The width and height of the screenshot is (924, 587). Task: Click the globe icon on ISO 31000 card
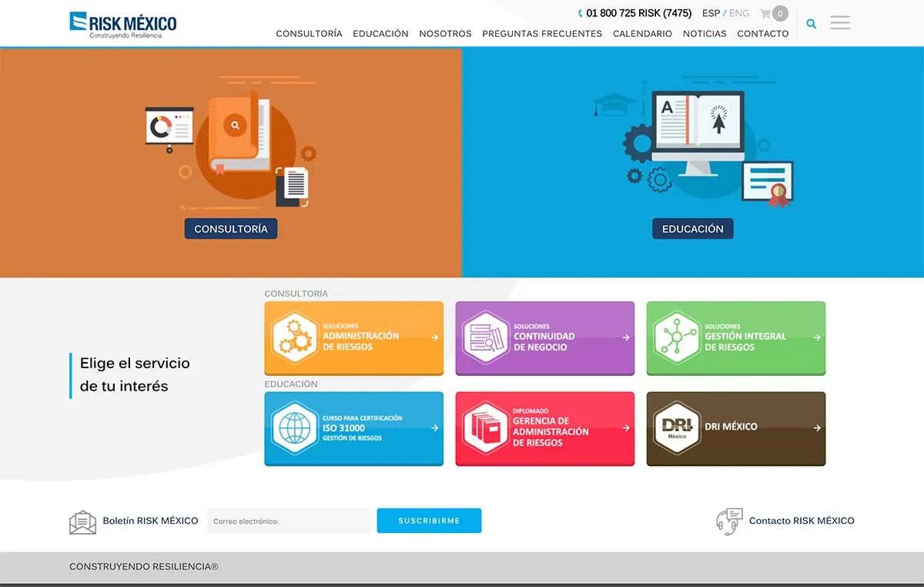pyautogui.click(x=293, y=428)
